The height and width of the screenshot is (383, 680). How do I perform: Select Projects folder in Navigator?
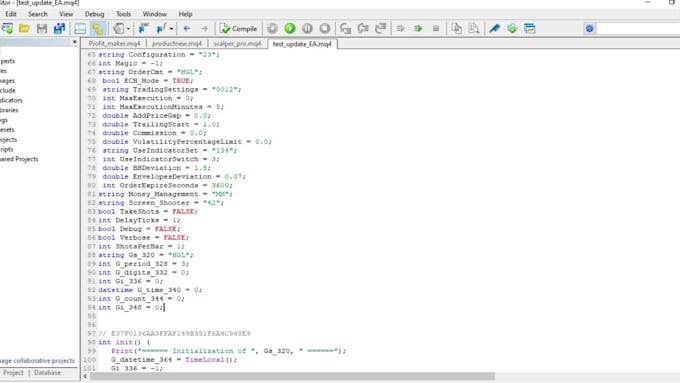9,140
